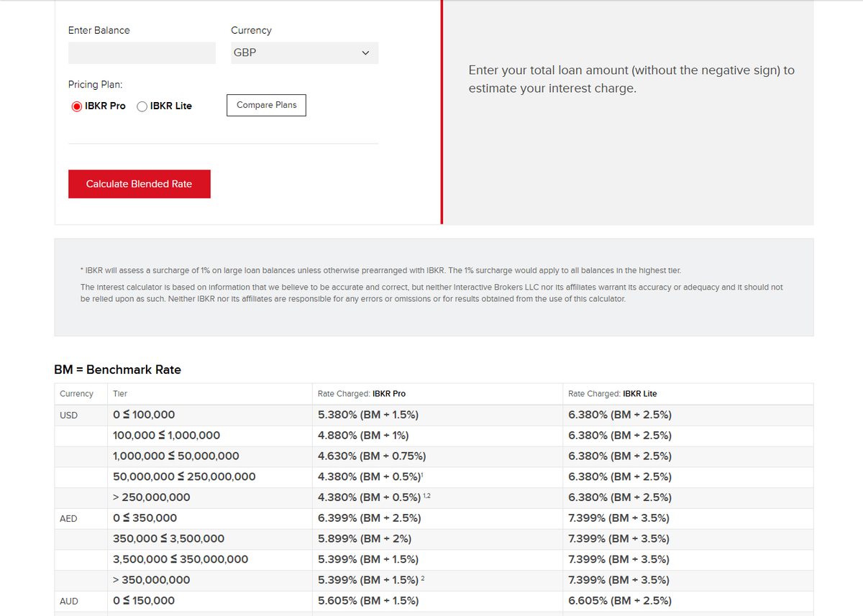Click Calculate Blended Rate button

pos(140,184)
